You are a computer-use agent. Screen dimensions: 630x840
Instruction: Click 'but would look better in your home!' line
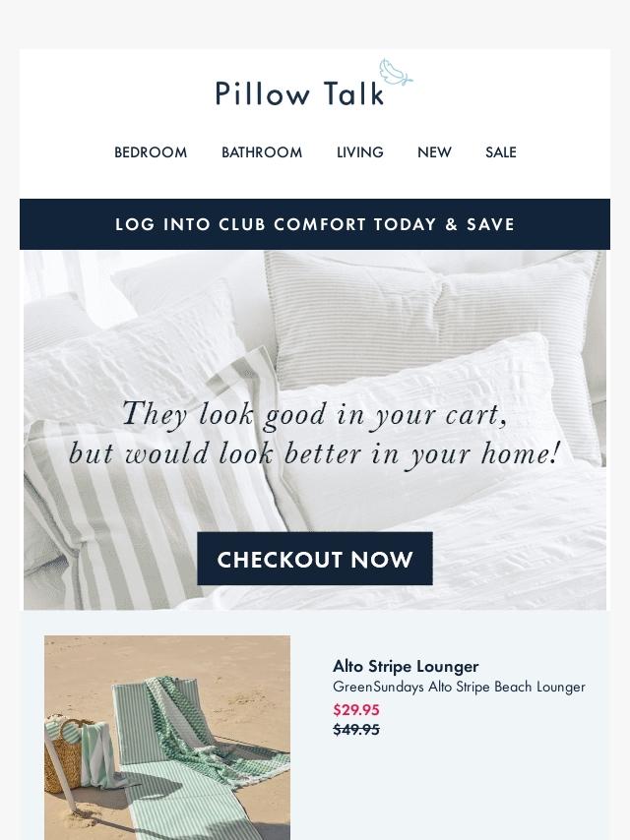coord(315,454)
